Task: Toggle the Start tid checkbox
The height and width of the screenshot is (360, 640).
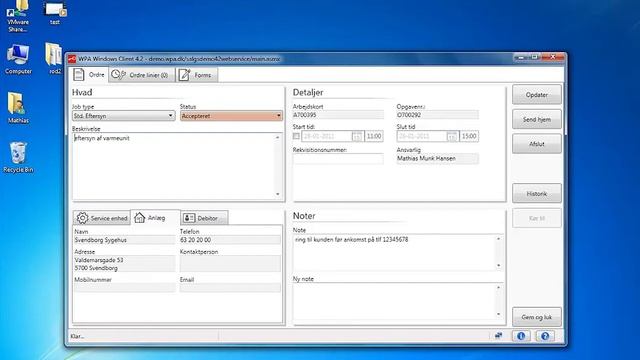Action: 296,136
